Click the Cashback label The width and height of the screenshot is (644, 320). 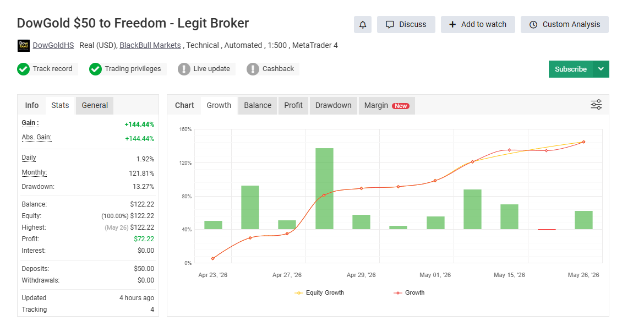pyautogui.click(x=278, y=69)
